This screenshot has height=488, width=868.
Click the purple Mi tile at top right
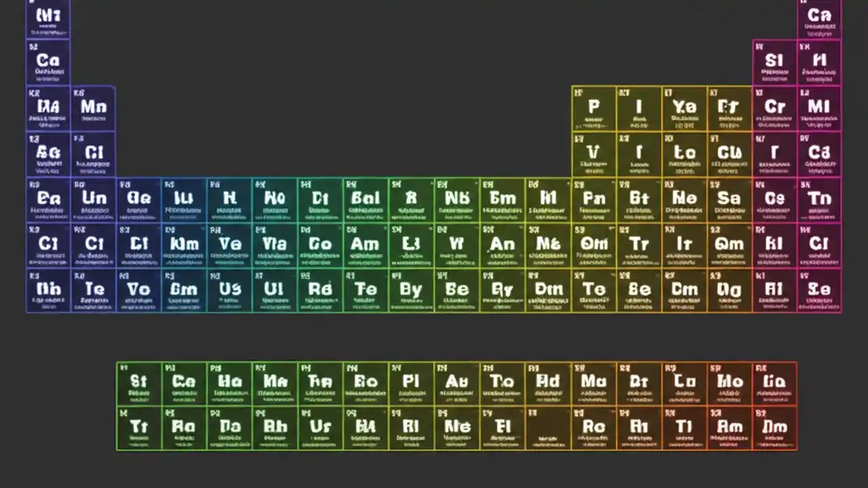819,107
